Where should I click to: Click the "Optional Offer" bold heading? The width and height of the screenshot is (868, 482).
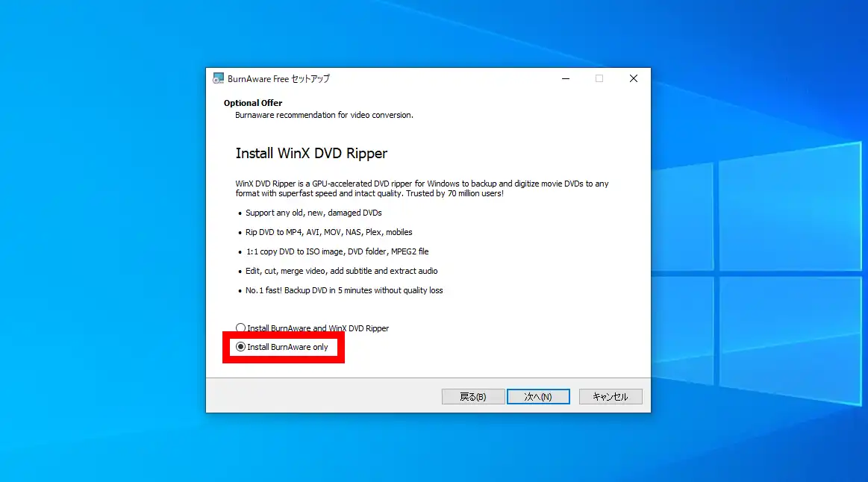(x=253, y=103)
